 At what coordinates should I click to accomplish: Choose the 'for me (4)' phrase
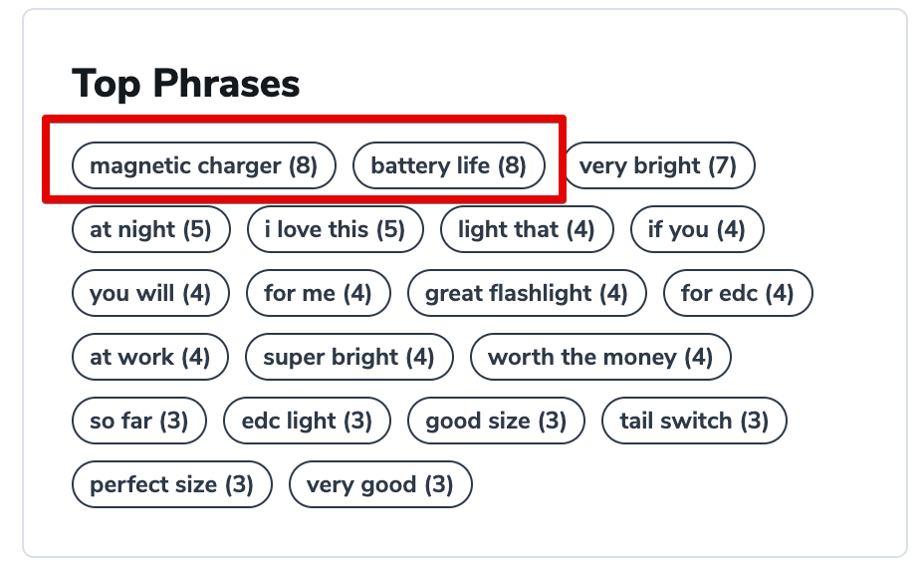[319, 293]
